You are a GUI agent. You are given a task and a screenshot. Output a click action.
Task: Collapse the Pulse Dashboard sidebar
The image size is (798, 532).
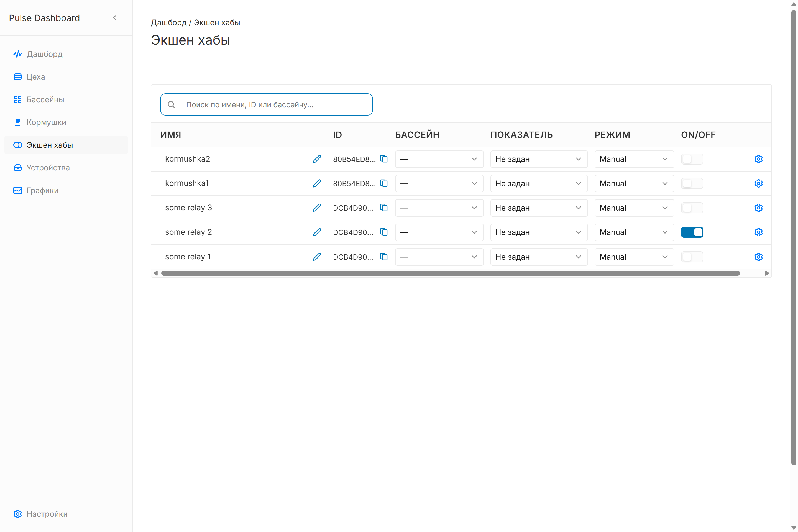click(115, 18)
